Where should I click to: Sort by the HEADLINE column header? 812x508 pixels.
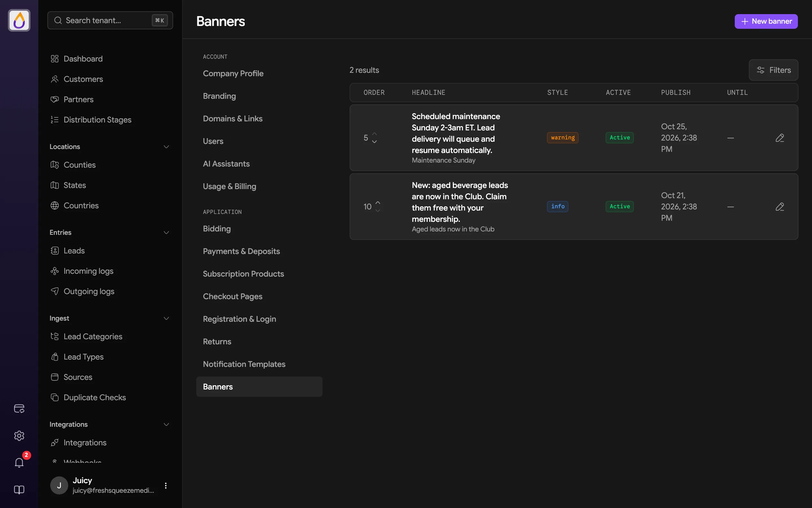(429, 92)
